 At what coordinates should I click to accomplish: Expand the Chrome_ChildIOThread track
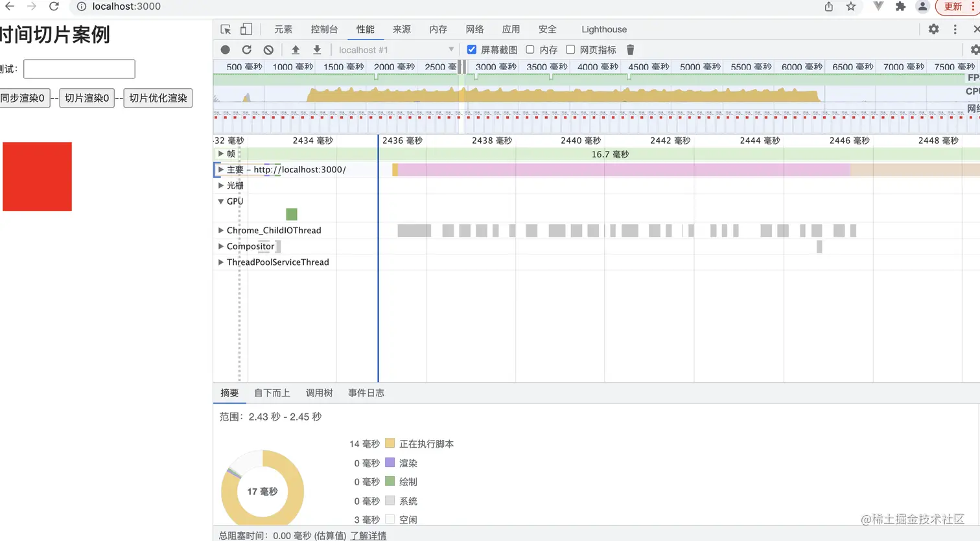(221, 230)
